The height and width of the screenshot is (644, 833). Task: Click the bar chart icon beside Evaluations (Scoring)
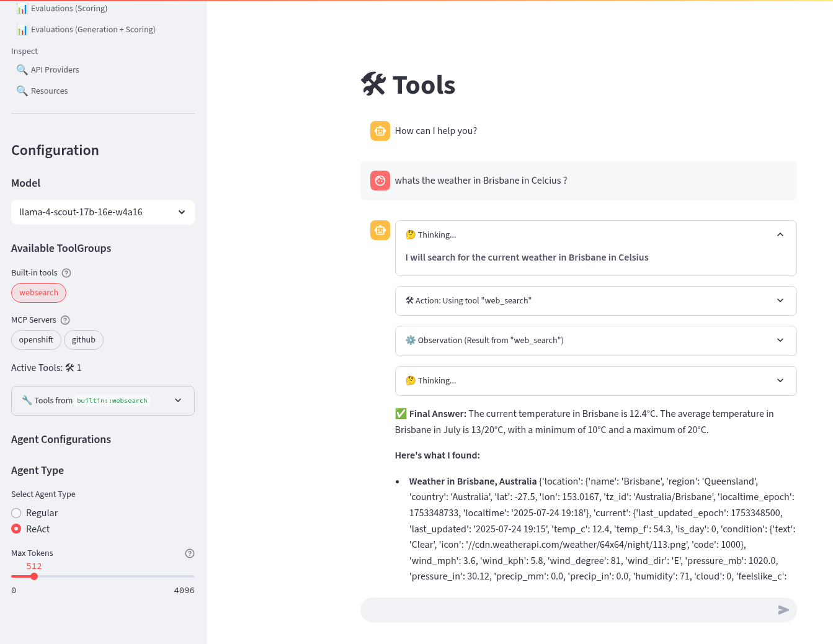coord(22,9)
